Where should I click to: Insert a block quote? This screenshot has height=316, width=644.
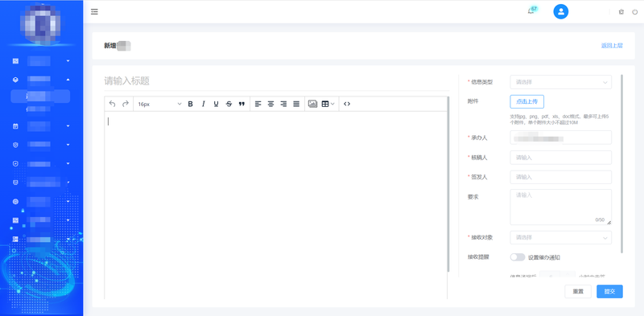[242, 104]
